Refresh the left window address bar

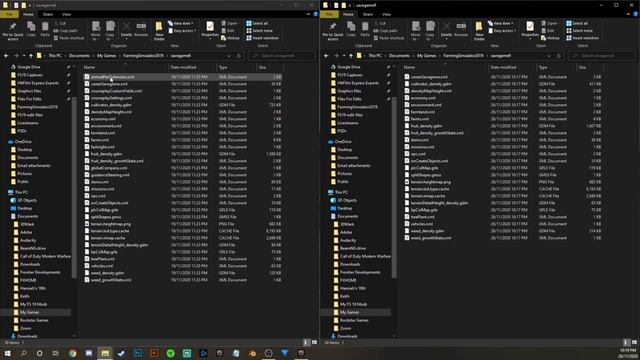pyautogui.click(x=239, y=56)
